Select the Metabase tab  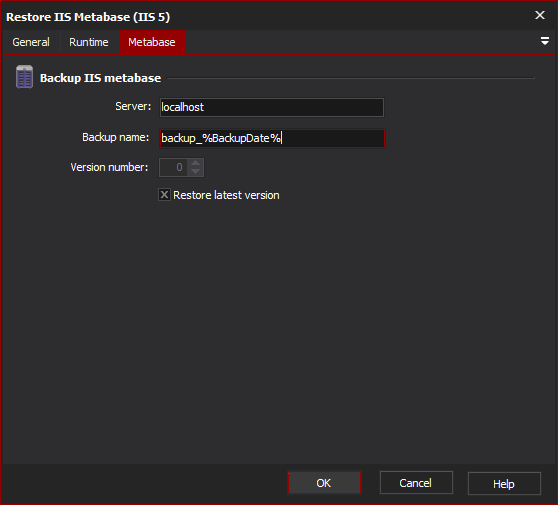click(x=152, y=42)
